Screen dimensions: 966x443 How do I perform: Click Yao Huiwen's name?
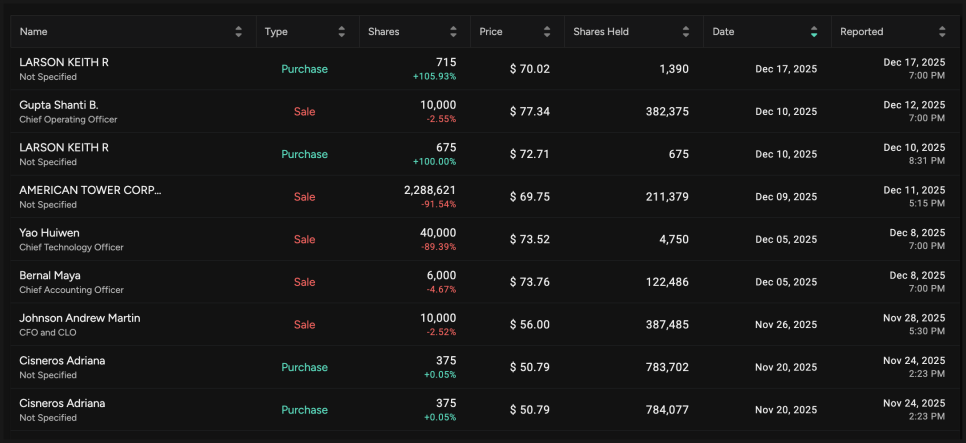(51, 233)
